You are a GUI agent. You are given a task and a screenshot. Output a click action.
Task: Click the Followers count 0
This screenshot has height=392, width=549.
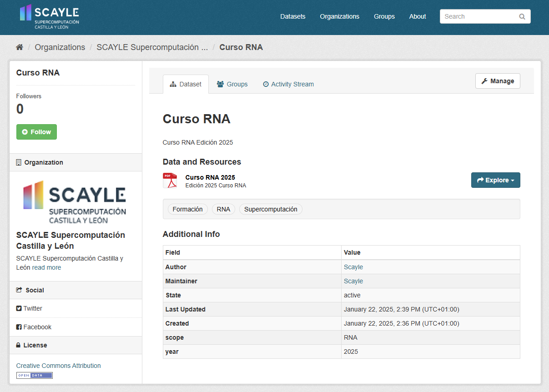coord(20,109)
